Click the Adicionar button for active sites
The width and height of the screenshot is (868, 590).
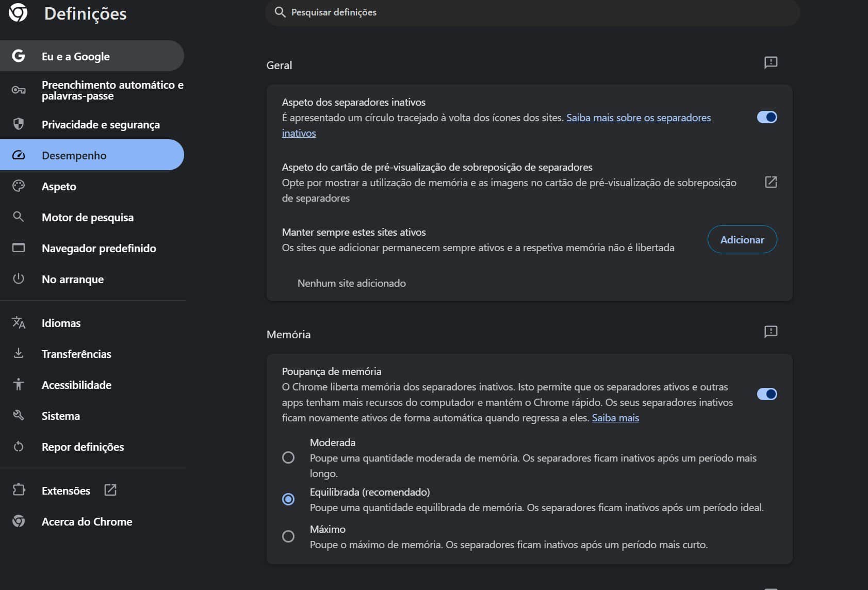pyautogui.click(x=742, y=239)
